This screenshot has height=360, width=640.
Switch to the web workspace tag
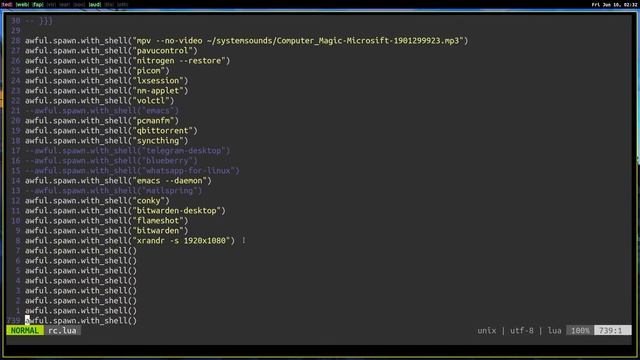click(22, 4)
